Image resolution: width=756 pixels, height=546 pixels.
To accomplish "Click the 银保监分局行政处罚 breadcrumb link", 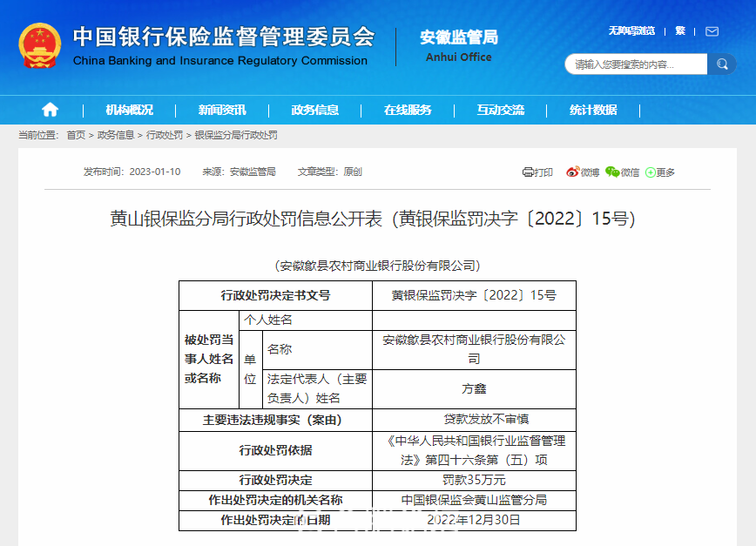I will [x=235, y=135].
